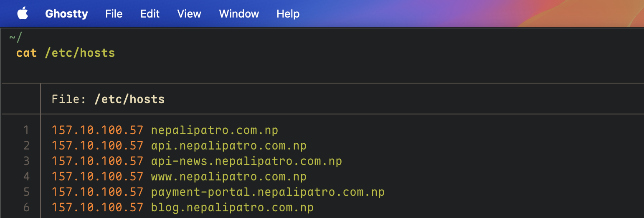Open the Help menu

click(x=288, y=14)
